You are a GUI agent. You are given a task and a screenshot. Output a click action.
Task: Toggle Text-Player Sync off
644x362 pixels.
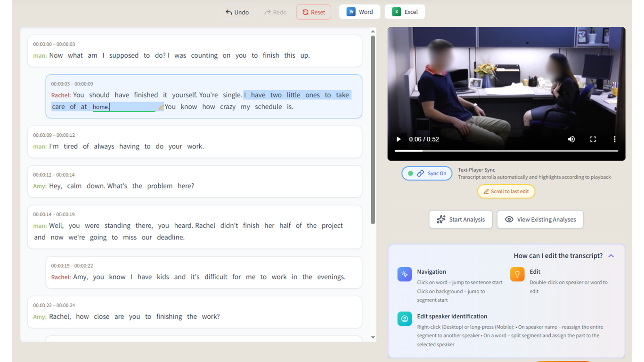coord(426,173)
